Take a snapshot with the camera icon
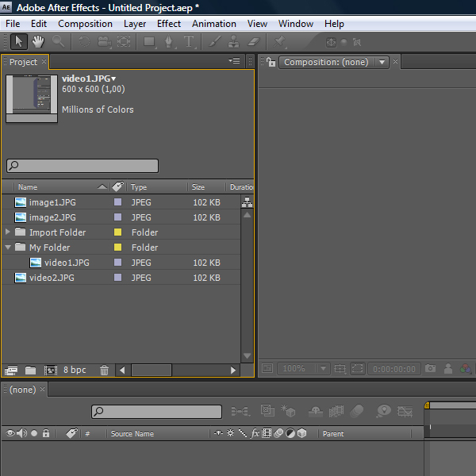This screenshot has height=476, width=476. tap(430, 369)
